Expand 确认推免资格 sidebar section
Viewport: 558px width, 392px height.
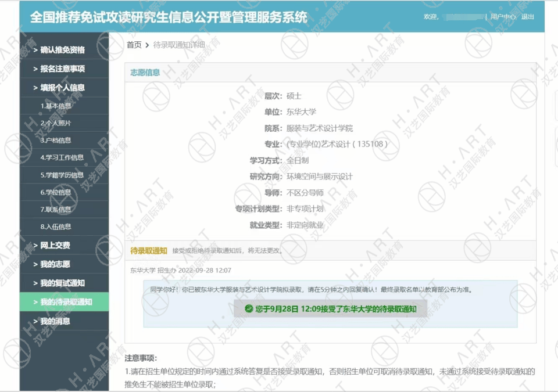(63, 50)
